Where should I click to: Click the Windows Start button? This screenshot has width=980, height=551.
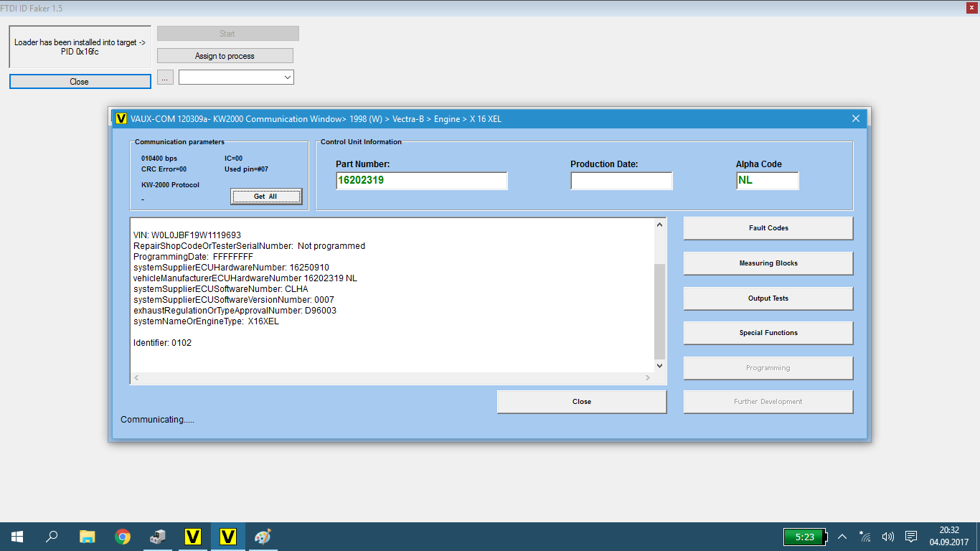point(17,537)
